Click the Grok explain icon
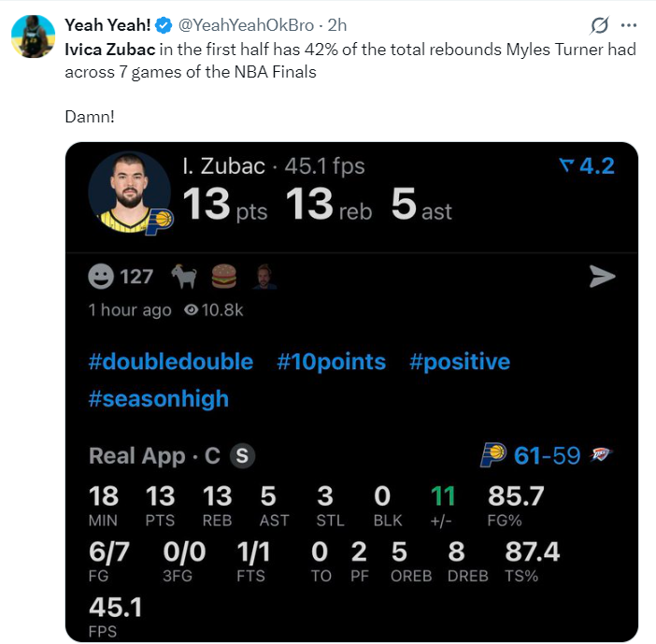The width and height of the screenshot is (656, 644). click(x=600, y=25)
